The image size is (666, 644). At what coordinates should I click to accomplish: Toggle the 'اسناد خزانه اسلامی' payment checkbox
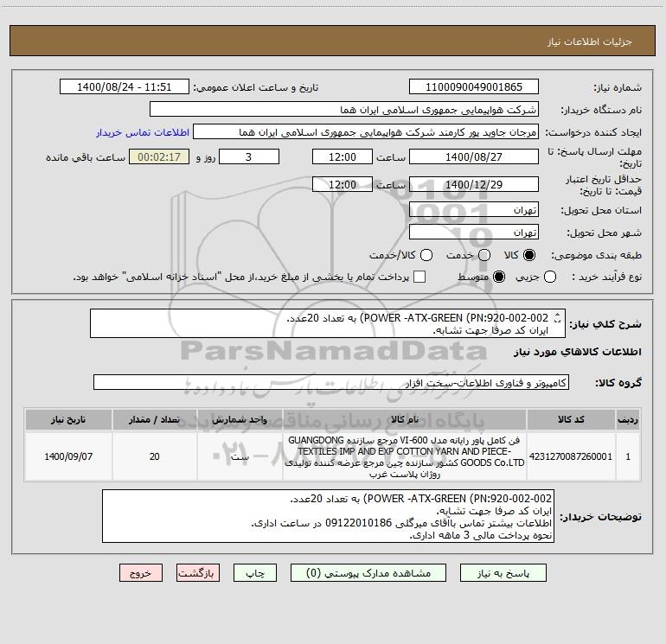click(419, 277)
